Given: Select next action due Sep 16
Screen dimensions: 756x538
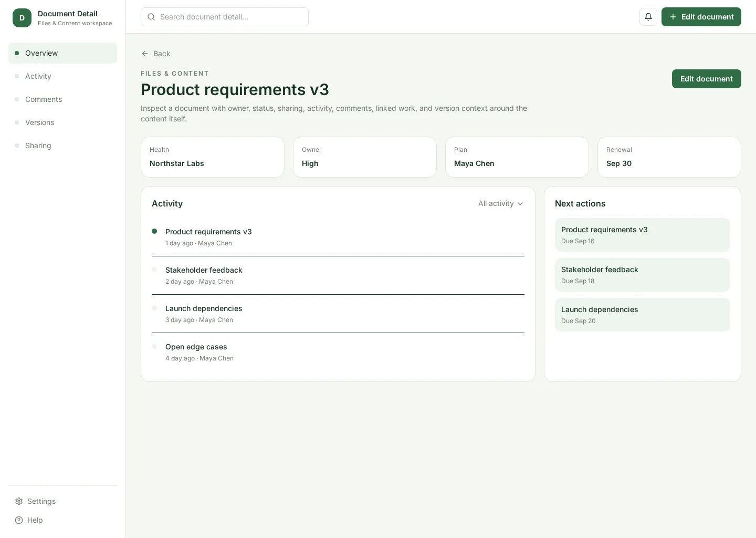Looking at the screenshot, I should pyautogui.click(x=643, y=235).
